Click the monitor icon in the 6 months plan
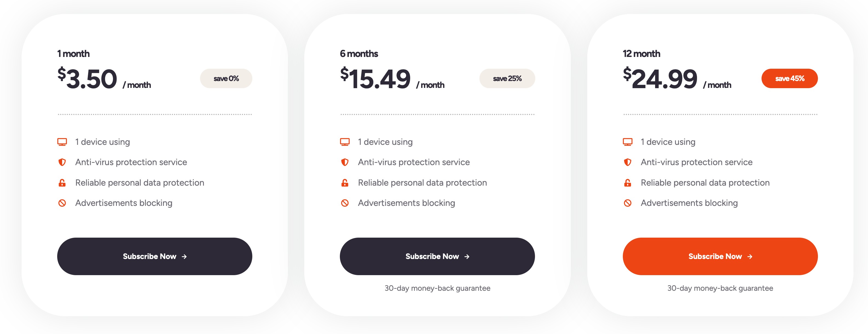Screen dimensions: 868x334 pos(345,142)
